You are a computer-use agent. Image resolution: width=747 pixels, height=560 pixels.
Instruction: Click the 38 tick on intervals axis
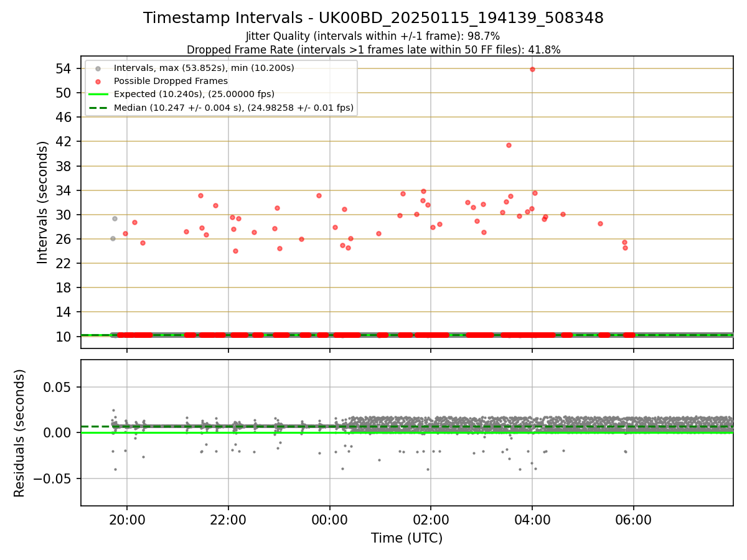65,166
